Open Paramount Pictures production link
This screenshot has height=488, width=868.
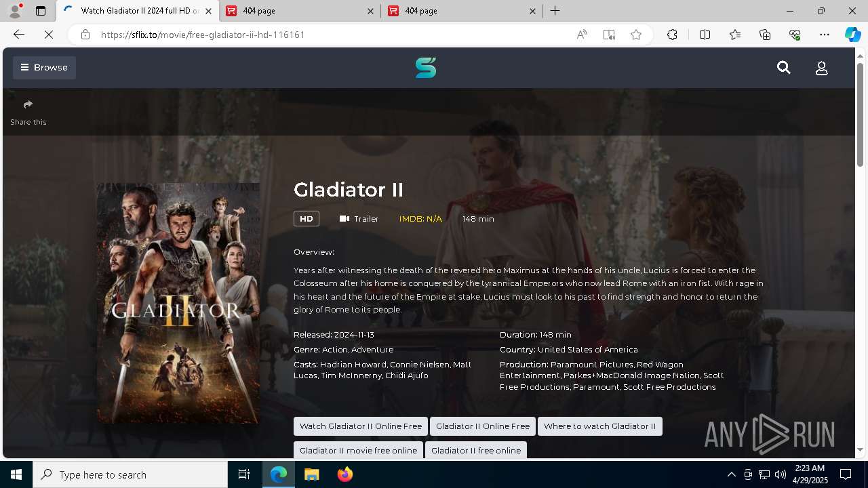(x=591, y=365)
